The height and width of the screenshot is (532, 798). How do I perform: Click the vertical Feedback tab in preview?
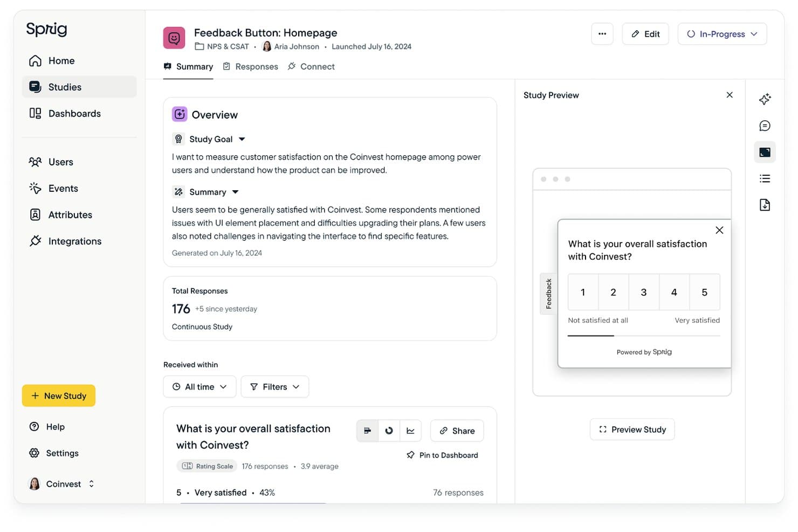(x=548, y=294)
